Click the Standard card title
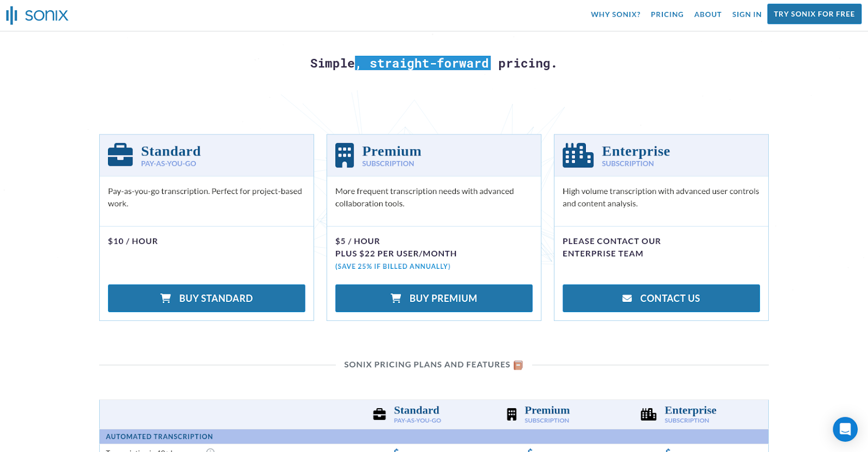Viewport: 868px width, 452px height. pyautogui.click(x=171, y=151)
